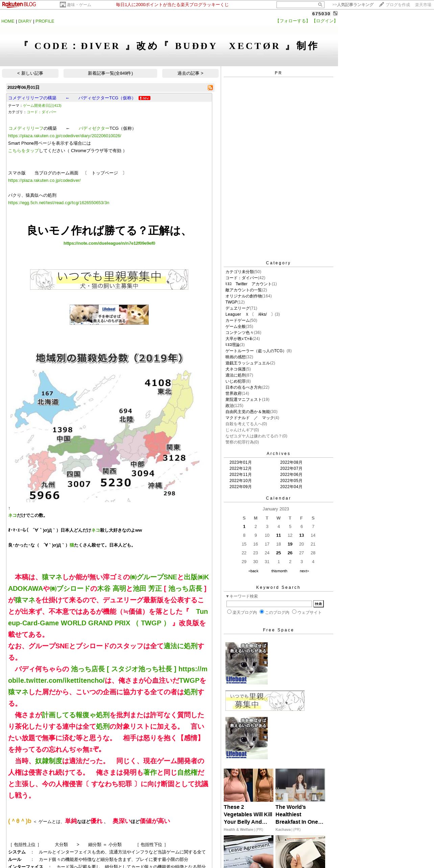The width and height of the screenshot is (434, 868).
Task: Click the 検索 keyword search button
Action: [318, 604]
